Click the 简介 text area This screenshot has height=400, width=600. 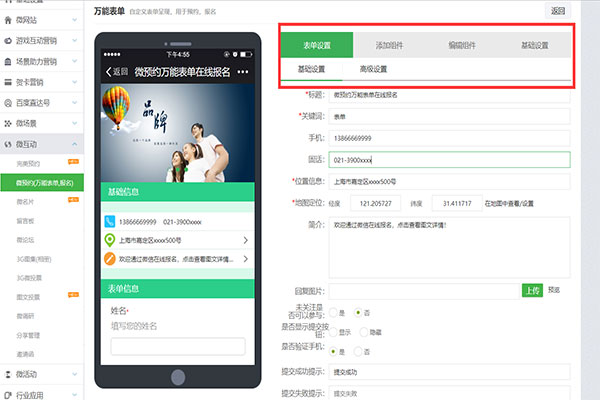pyautogui.click(x=449, y=247)
